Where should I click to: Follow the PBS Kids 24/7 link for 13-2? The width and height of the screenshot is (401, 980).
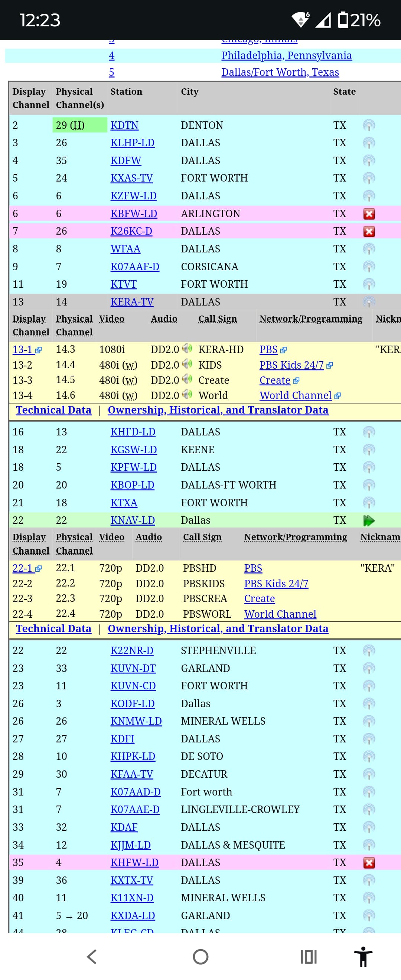(291, 365)
